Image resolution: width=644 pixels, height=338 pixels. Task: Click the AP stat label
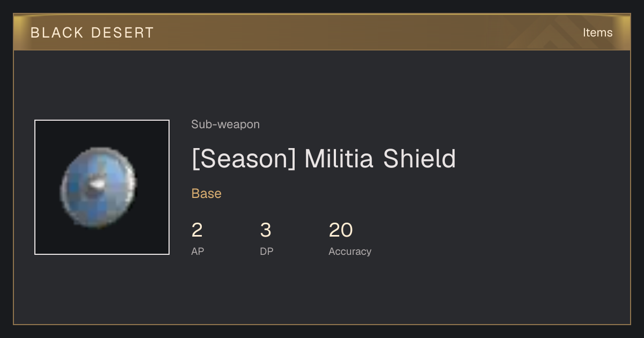point(197,251)
